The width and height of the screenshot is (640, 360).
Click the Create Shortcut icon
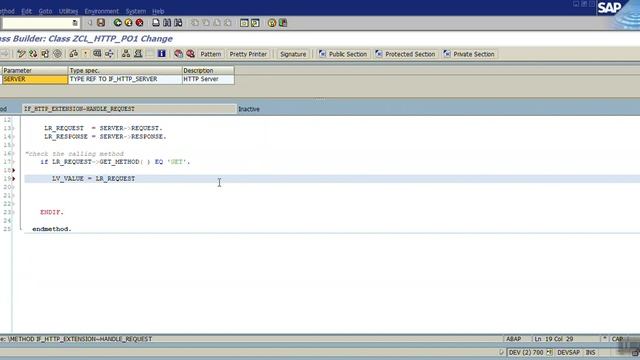coord(255,23)
